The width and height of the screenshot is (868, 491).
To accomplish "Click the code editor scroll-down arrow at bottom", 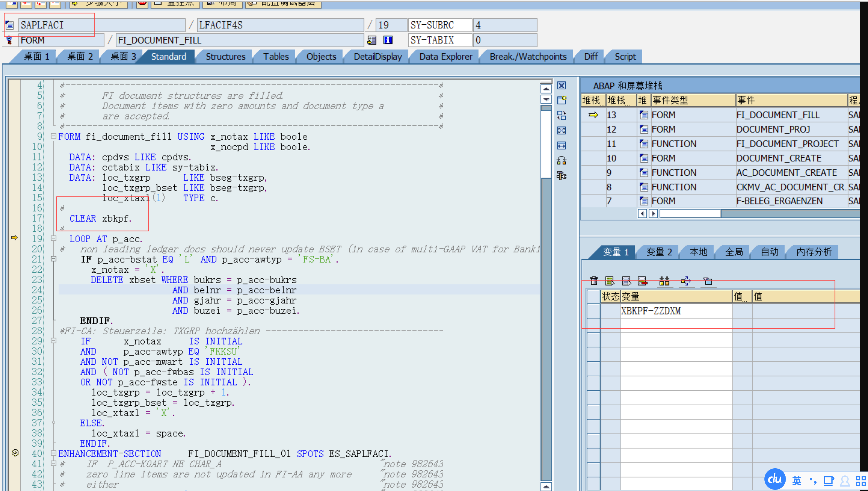I will [x=546, y=486].
